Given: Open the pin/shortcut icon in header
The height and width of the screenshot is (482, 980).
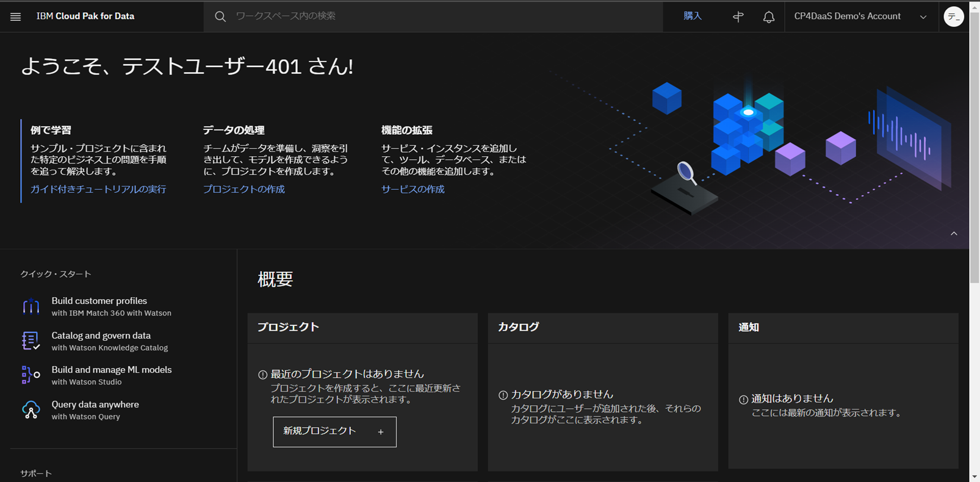Looking at the screenshot, I should click(x=738, y=17).
